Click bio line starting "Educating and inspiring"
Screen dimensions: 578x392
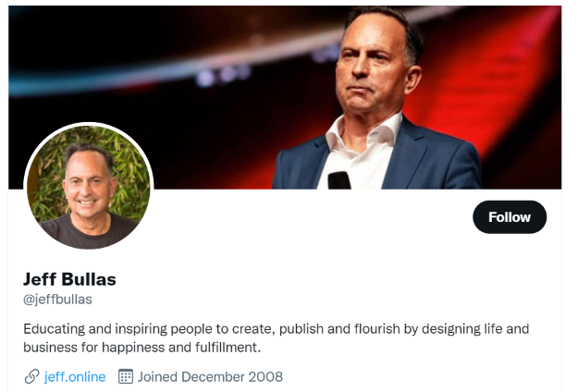tap(276, 328)
